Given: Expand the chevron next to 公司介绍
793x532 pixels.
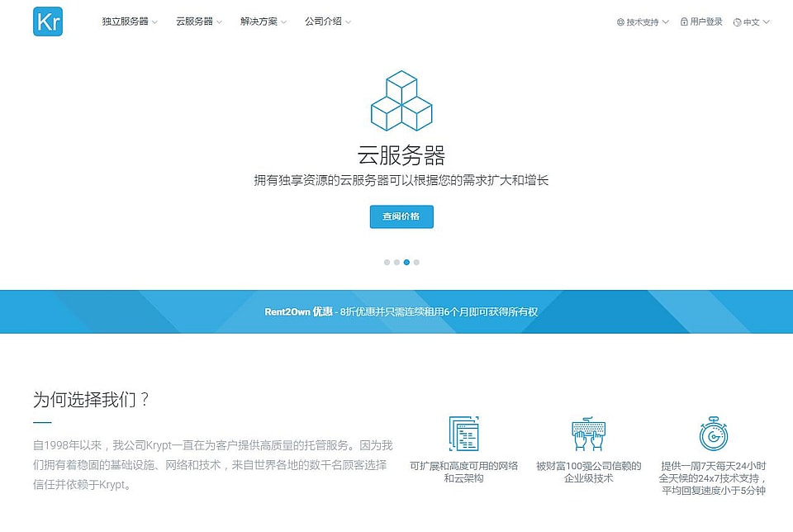Looking at the screenshot, I should (x=348, y=22).
